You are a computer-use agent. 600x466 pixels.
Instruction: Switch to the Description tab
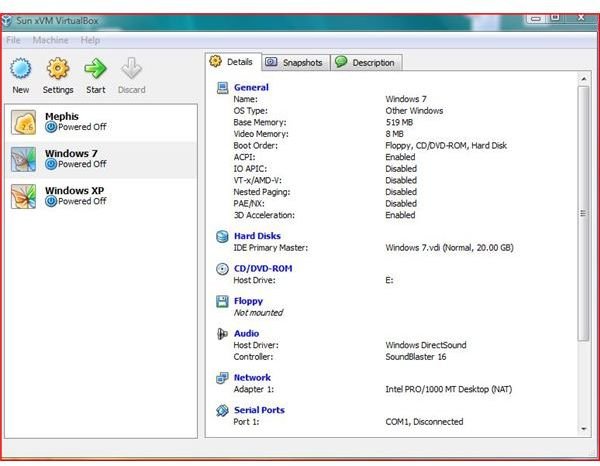(x=366, y=63)
